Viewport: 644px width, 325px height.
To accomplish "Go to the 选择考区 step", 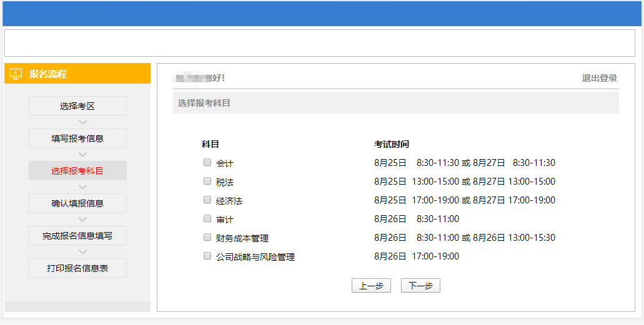I will click(77, 106).
